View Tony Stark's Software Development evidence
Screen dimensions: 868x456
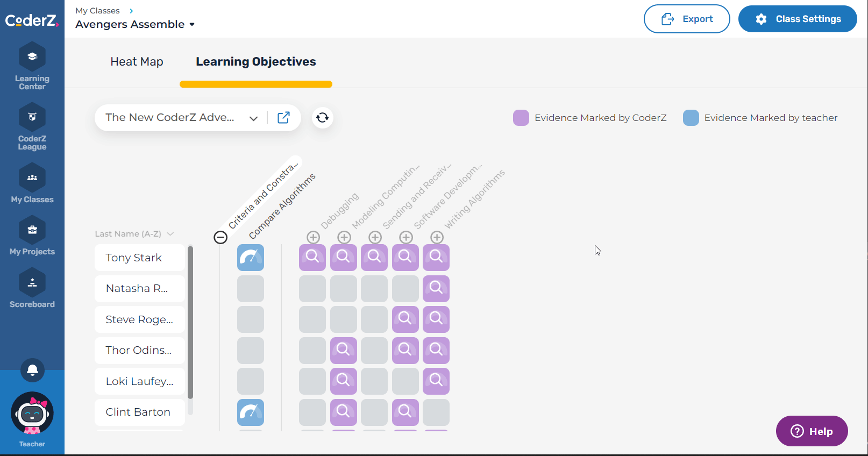(405, 258)
